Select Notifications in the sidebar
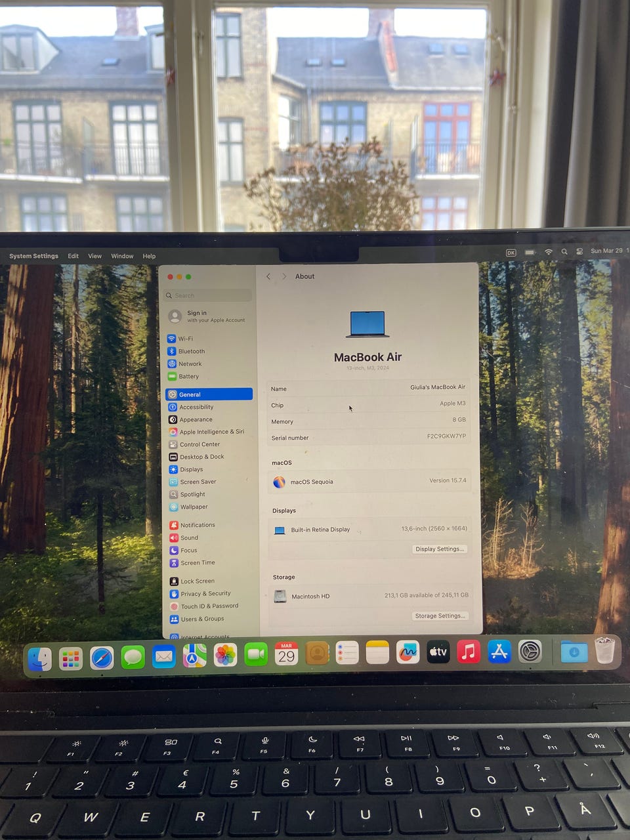This screenshot has height=840, width=630. pyautogui.click(x=210, y=525)
